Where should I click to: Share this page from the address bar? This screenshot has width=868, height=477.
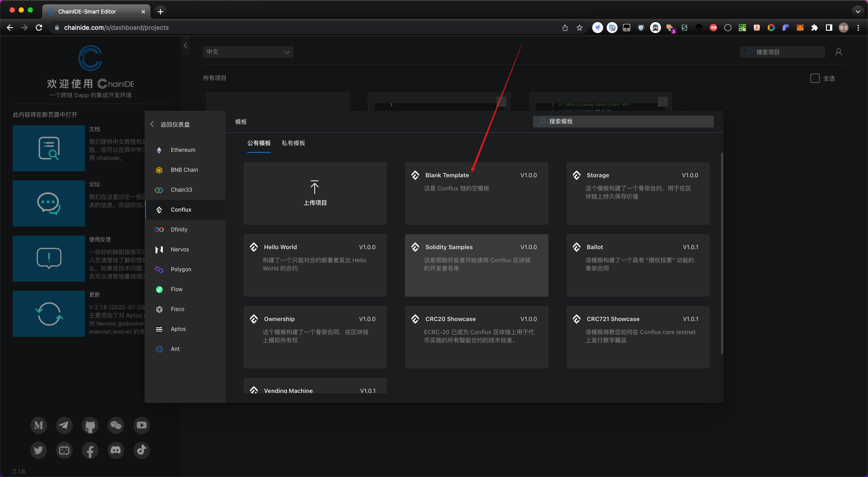pyautogui.click(x=565, y=28)
